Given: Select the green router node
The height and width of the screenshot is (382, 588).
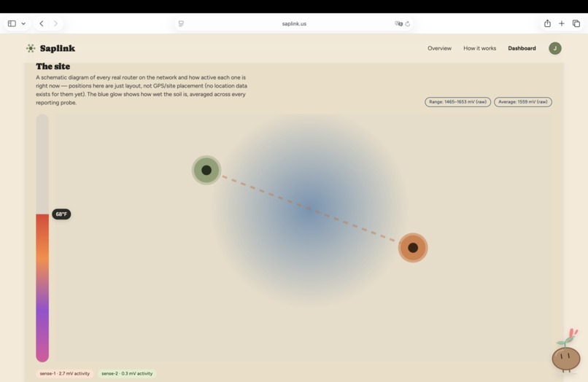Looking at the screenshot, I should coord(206,170).
